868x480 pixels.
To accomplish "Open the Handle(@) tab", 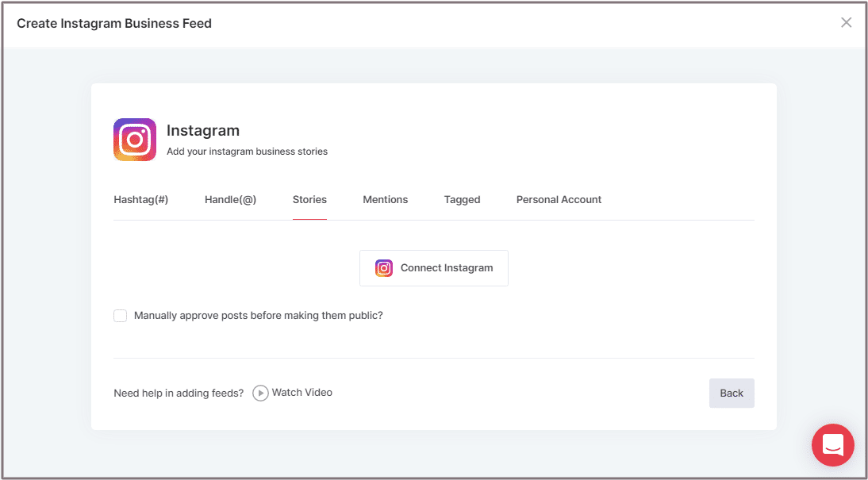I will click(230, 200).
